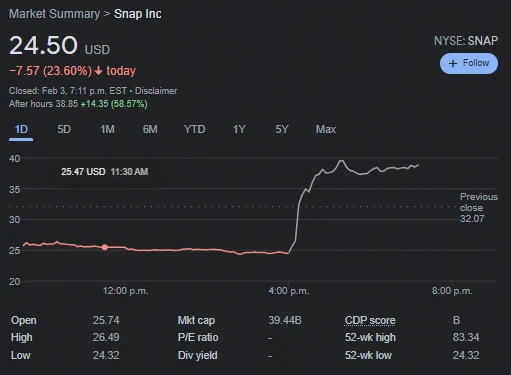Select the 1D time range tab
Screen dimensions: 511x375
click(21, 129)
